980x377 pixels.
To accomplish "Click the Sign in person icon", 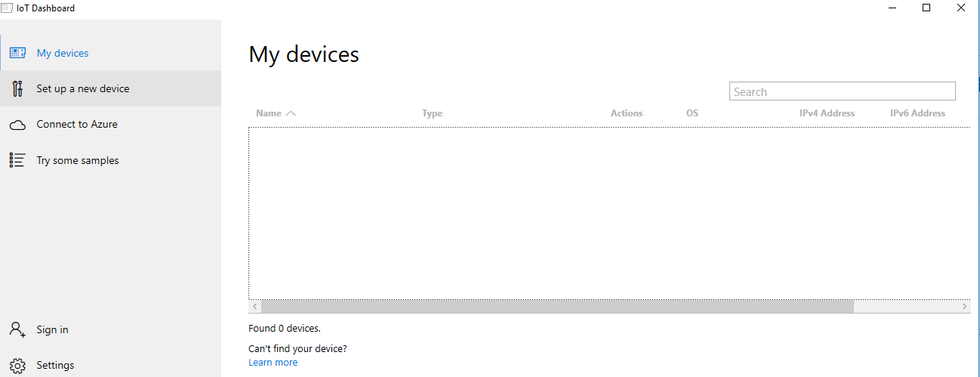I will 17,329.
